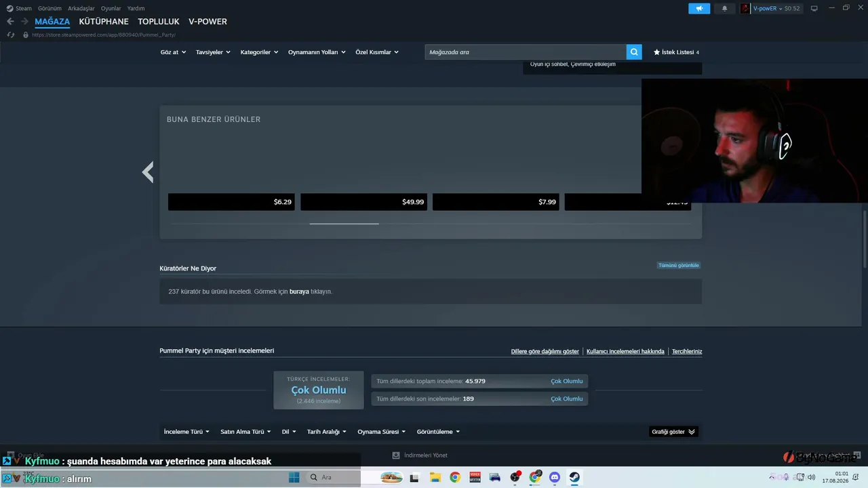Click the Steam taskbar icon
Image resolution: width=868 pixels, height=488 pixels.
574,477
